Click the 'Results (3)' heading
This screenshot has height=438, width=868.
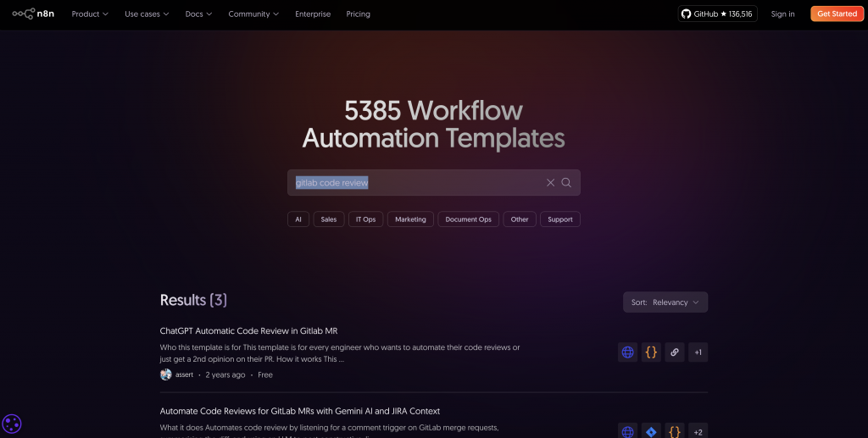(193, 300)
